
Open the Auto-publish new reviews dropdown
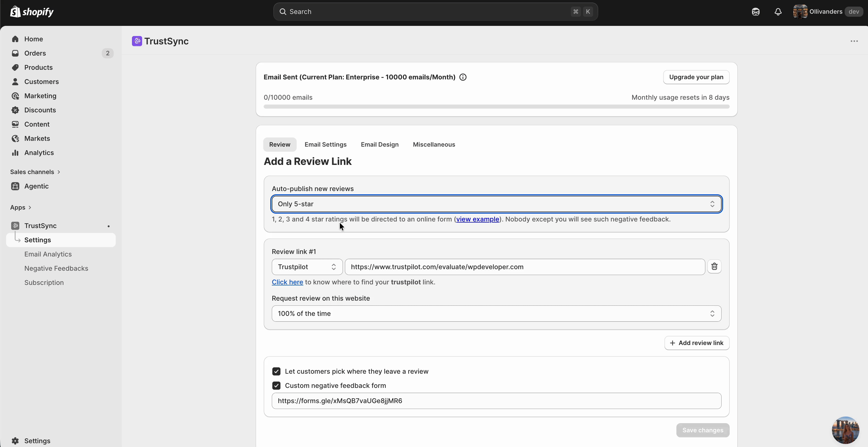tap(496, 204)
